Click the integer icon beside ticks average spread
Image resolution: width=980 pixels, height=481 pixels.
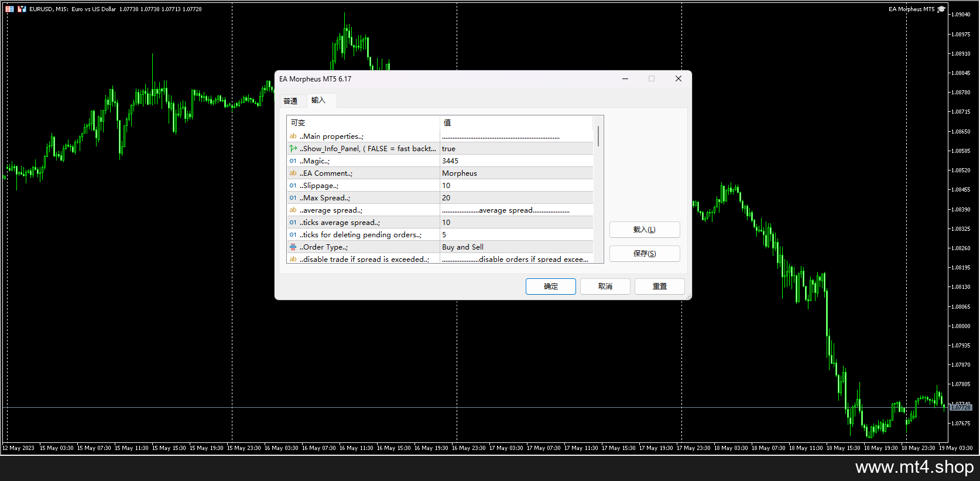pos(293,223)
